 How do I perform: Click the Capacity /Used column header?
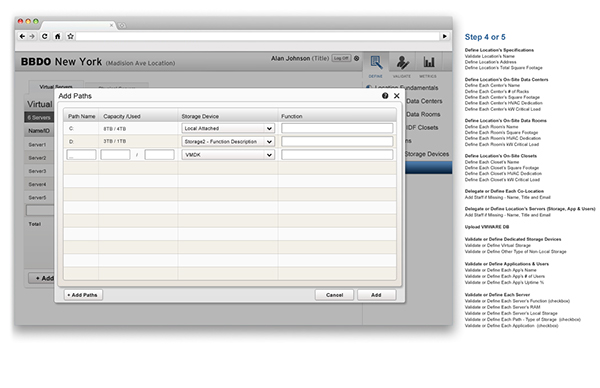click(x=122, y=116)
